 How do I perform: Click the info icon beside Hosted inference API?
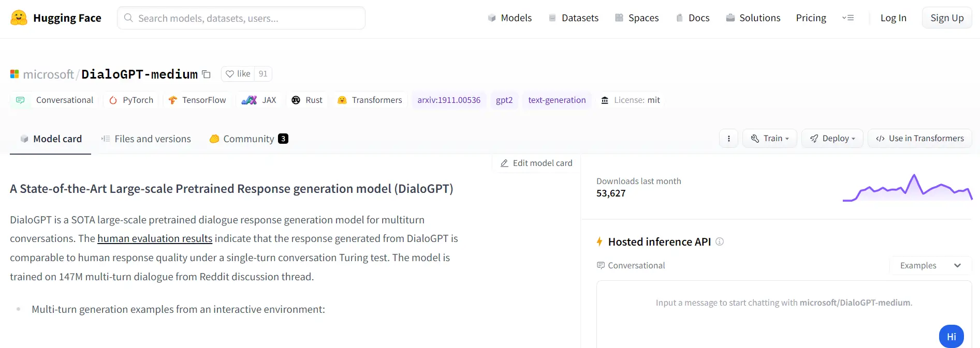tap(720, 241)
